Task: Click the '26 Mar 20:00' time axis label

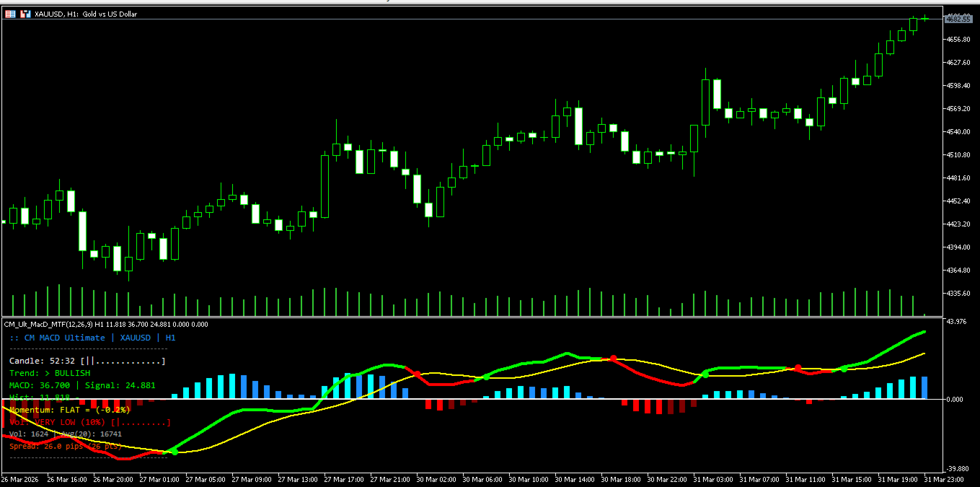Action: point(113,480)
